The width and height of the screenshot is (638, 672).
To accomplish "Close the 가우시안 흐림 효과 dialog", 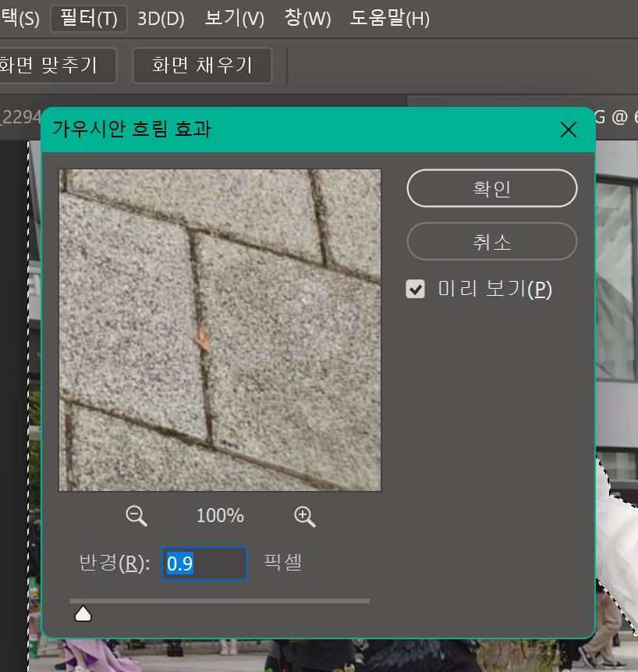I will (x=568, y=130).
